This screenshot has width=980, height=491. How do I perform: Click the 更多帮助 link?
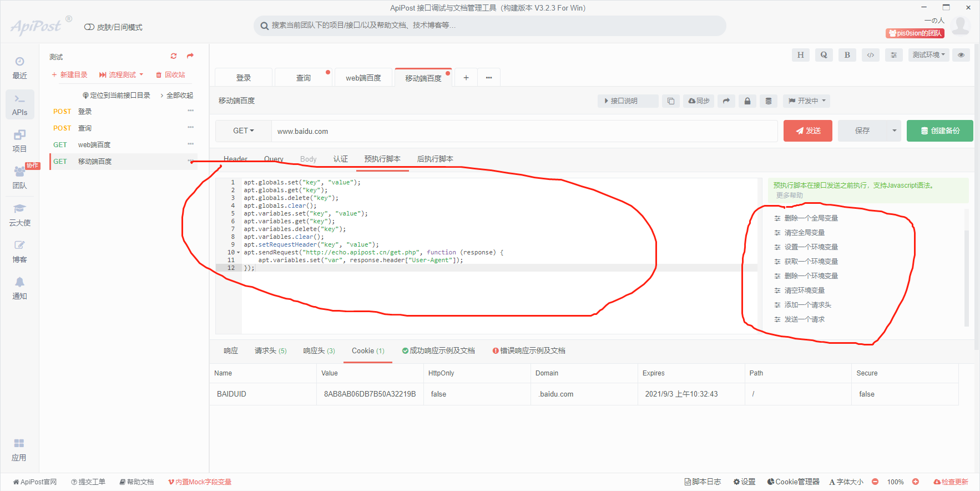(789, 196)
